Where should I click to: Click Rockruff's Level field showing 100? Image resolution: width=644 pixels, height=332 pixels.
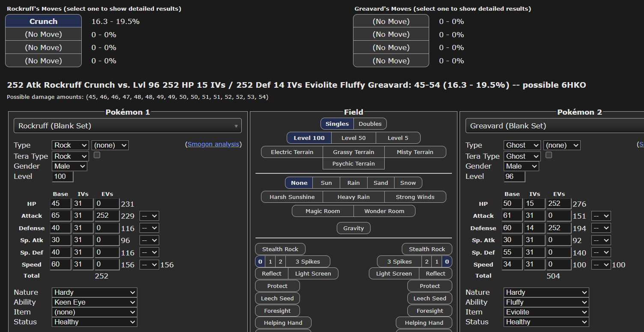coord(62,177)
